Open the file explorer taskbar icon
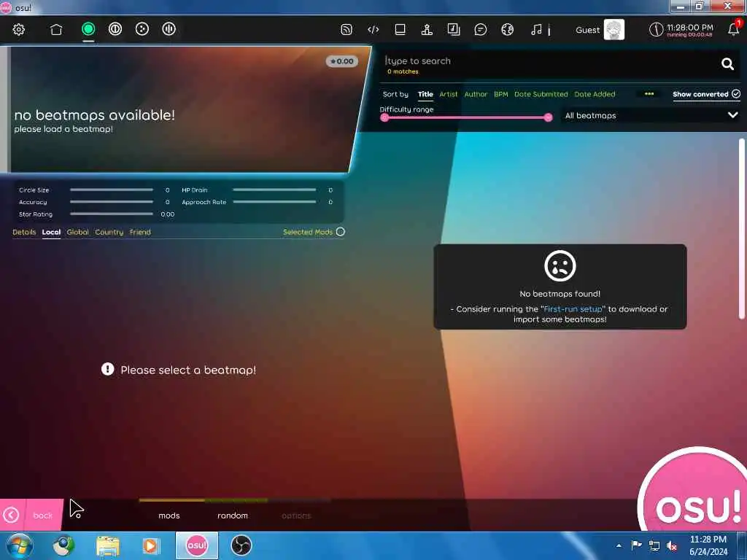The width and height of the screenshot is (747, 560). click(x=108, y=545)
